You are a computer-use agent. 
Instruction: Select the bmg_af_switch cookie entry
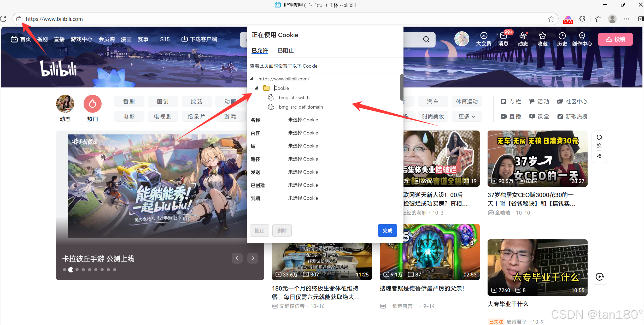click(294, 98)
